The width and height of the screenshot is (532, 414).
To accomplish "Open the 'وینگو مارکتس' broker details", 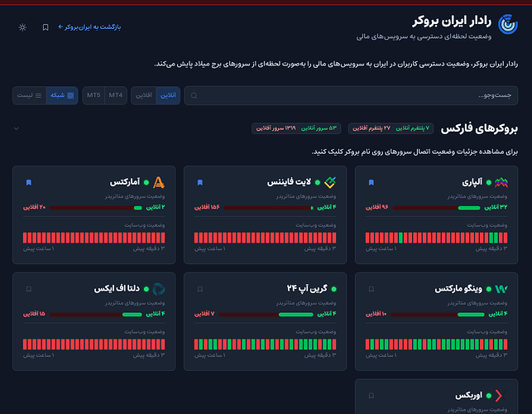I will (x=458, y=289).
